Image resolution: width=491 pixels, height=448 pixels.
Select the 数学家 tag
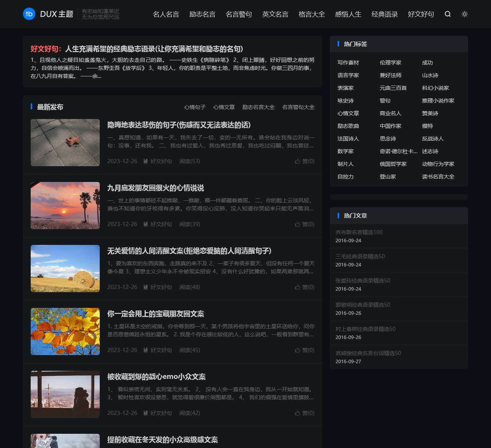(346, 151)
